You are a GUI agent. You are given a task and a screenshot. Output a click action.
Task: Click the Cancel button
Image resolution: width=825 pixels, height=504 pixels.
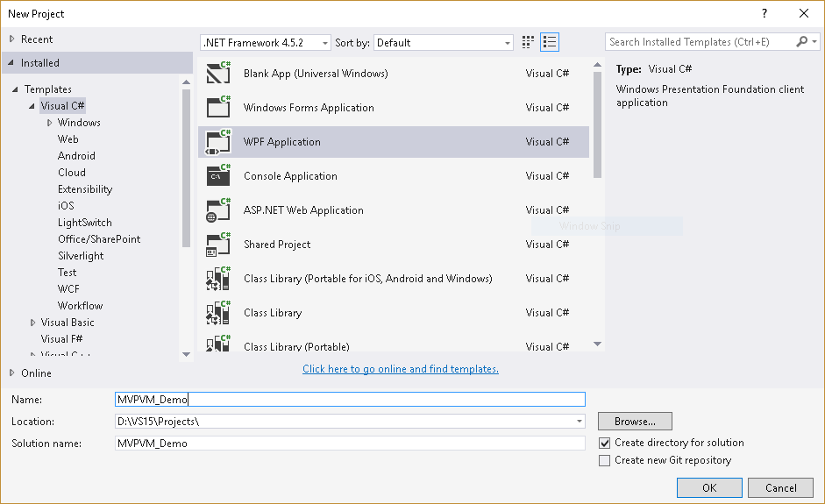[781, 487]
